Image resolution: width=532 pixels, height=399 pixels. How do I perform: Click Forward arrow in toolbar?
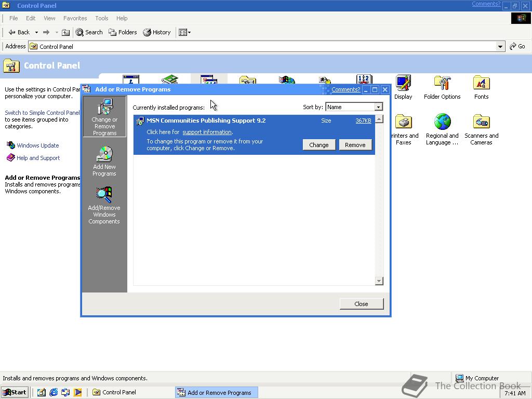(46, 32)
